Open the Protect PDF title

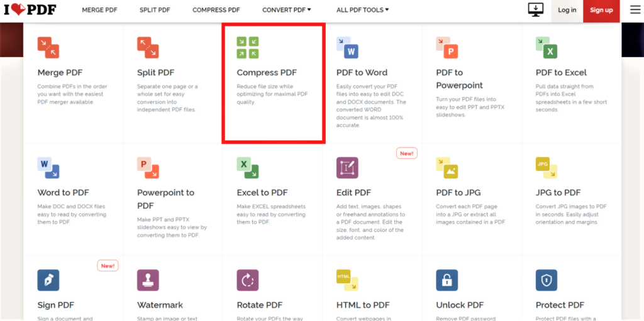tap(560, 305)
